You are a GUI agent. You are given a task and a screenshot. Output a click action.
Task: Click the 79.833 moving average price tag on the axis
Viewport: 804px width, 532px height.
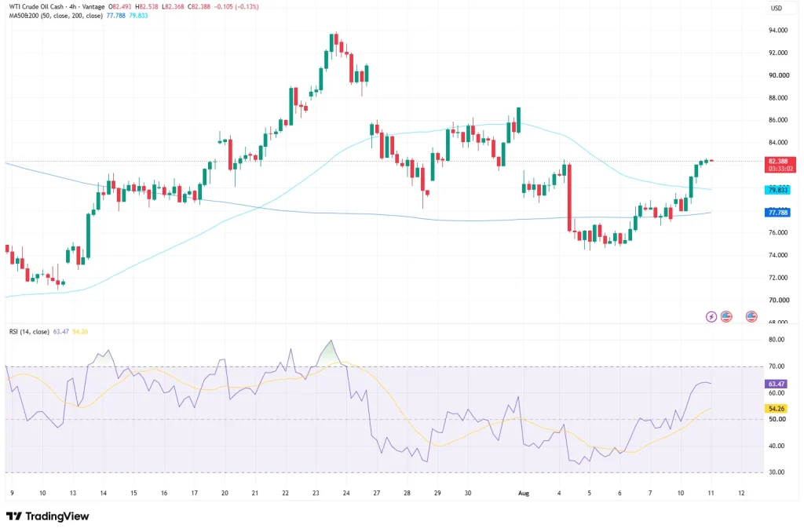point(778,190)
